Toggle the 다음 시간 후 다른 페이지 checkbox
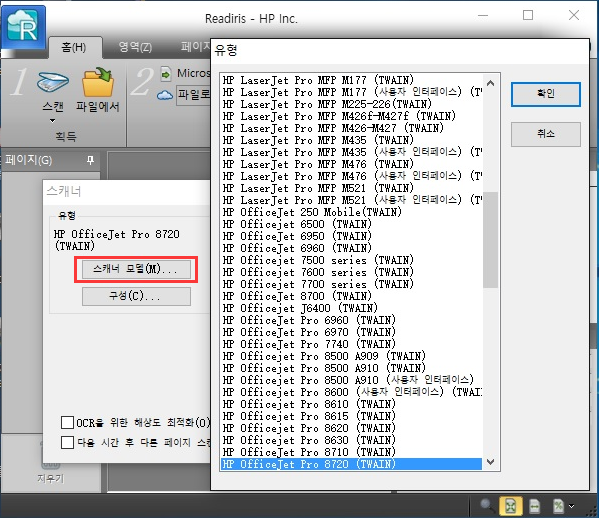The width and height of the screenshot is (599, 518). click(x=68, y=442)
